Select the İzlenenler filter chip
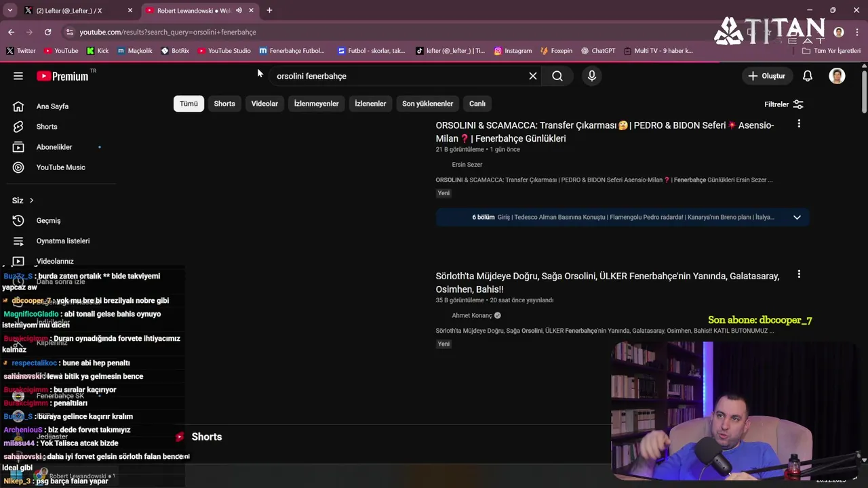 370,104
